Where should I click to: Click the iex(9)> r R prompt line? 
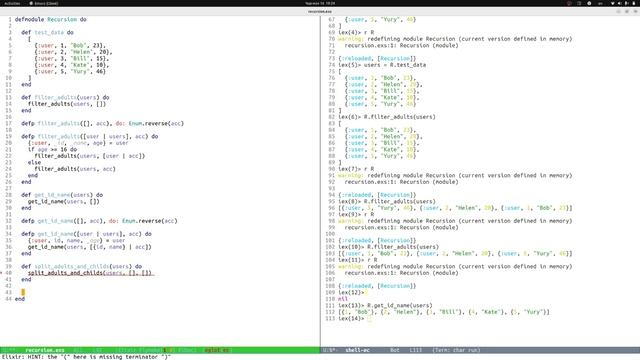pyautogui.click(x=356, y=214)
